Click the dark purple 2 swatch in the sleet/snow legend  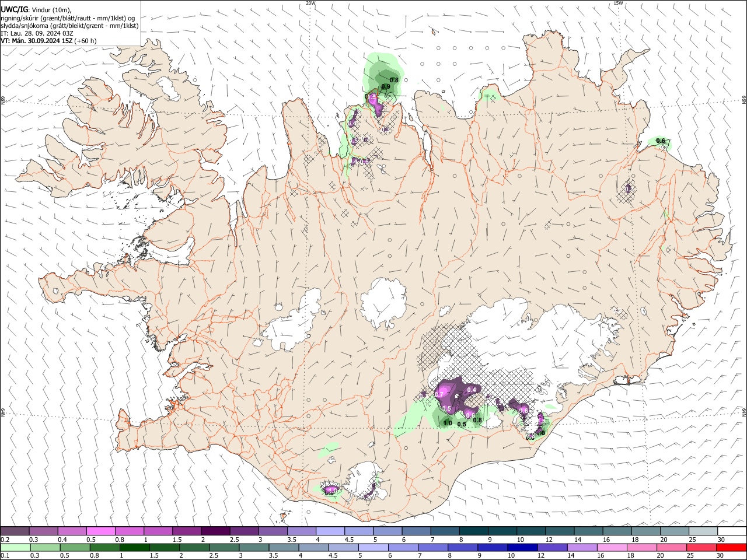coord(215,531)
